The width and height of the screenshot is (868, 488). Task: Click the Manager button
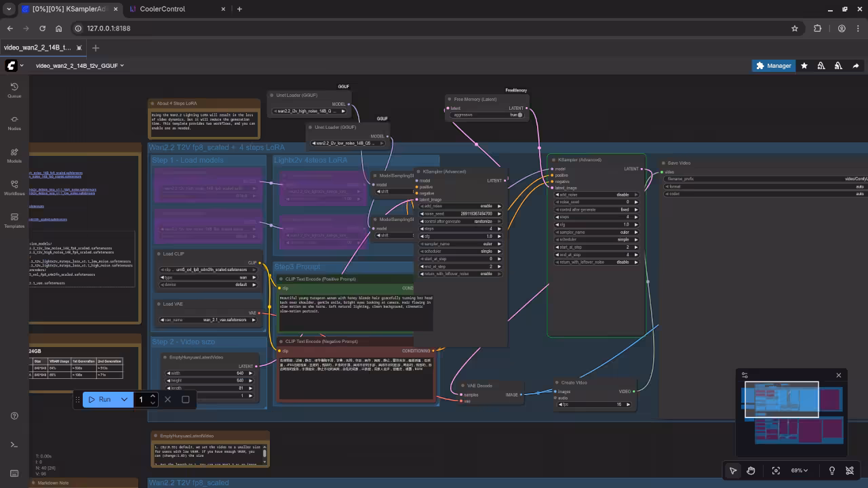[772, 66]
